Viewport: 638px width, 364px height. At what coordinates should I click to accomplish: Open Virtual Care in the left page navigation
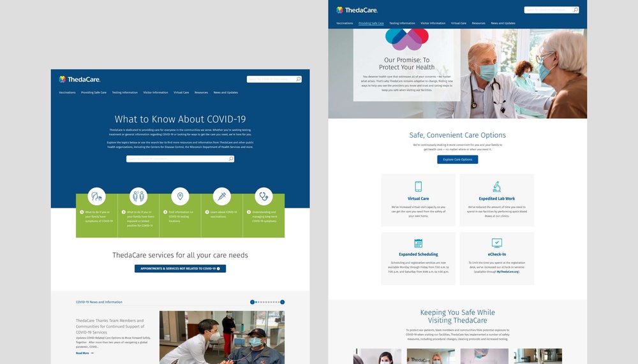pos(181,92)
